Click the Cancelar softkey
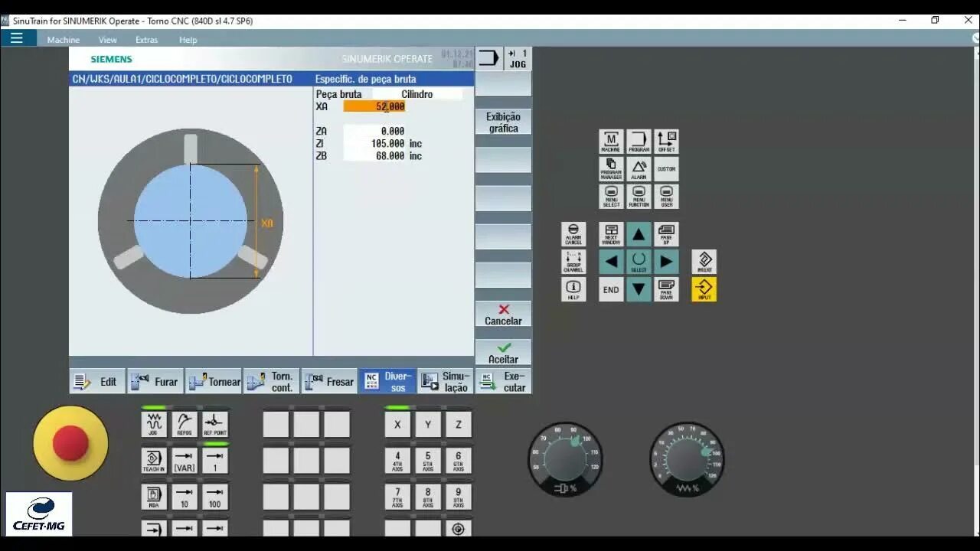 503,315
